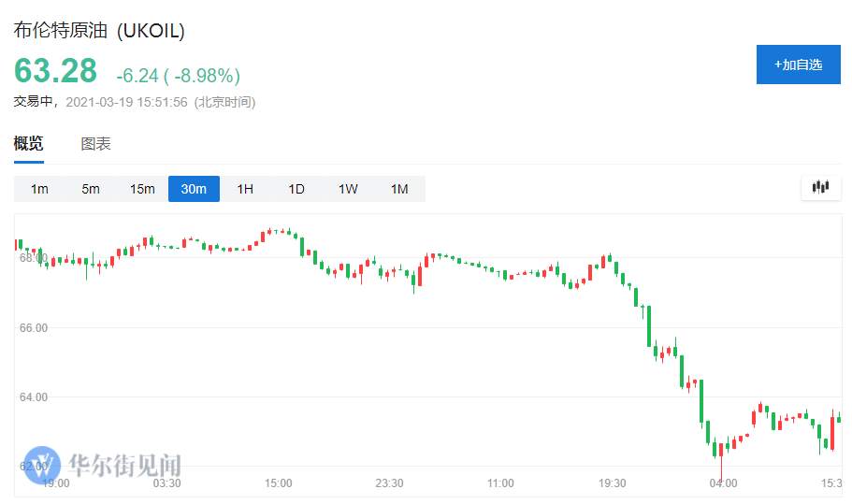The image size is (852, 504).
Task: Click the 63.28 current price
Action: click(55, 71)
